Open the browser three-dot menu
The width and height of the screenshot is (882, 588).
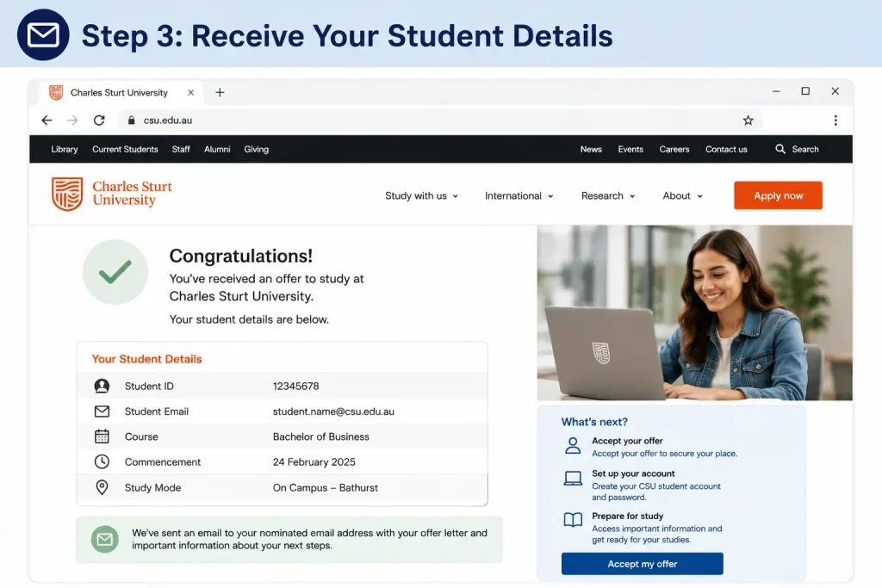click(835, 121)
